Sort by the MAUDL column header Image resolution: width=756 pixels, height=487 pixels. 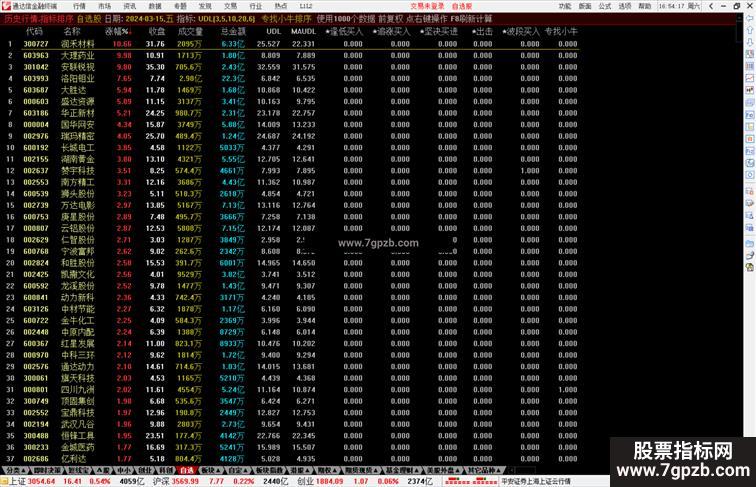pos(303,31)
